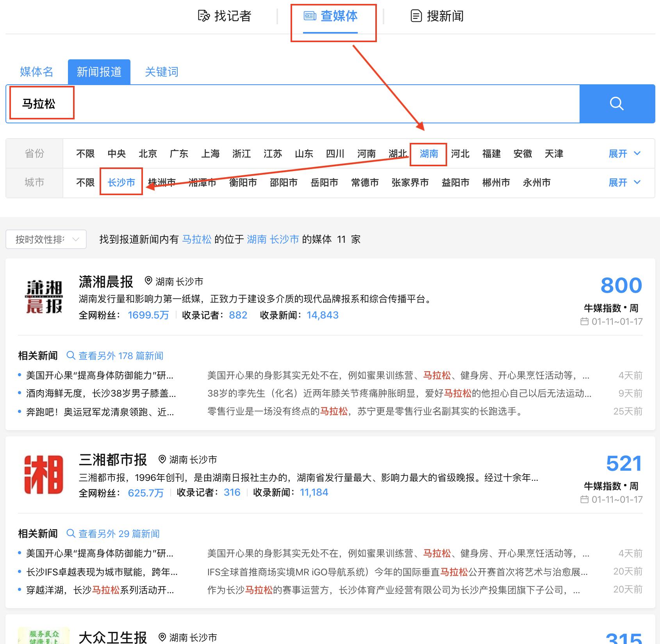Screen dimensions: 660x644
Task: Open 搜新闻 via its document icon
Action: 416,16
